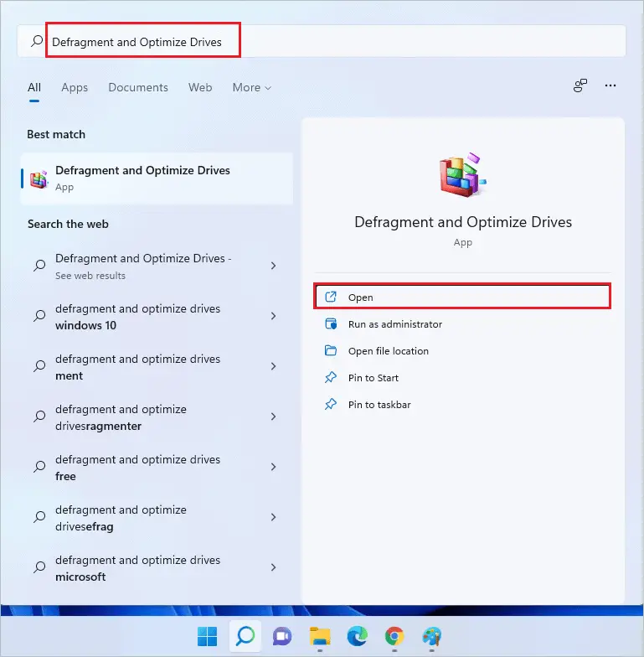644x657 pixels.
Task: Click search icon beside drives ment suggestion
Action: coord(39,365)
